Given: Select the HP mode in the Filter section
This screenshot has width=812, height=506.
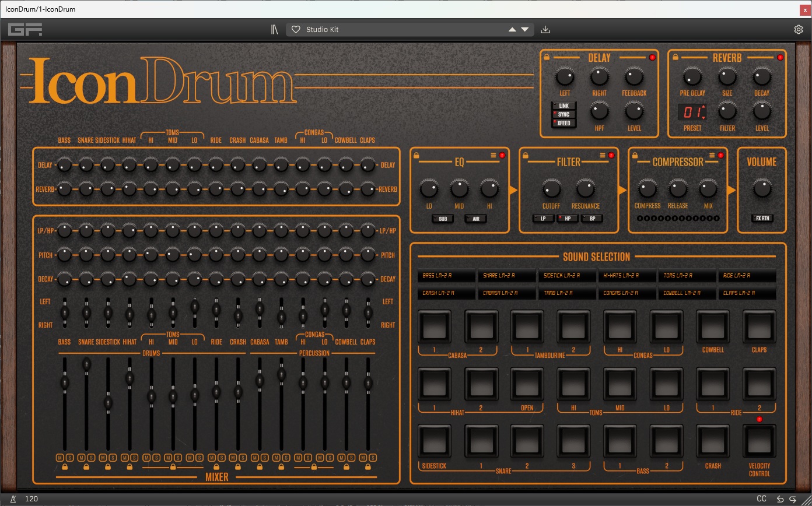Looking at the screenshot, I should 568,218.
